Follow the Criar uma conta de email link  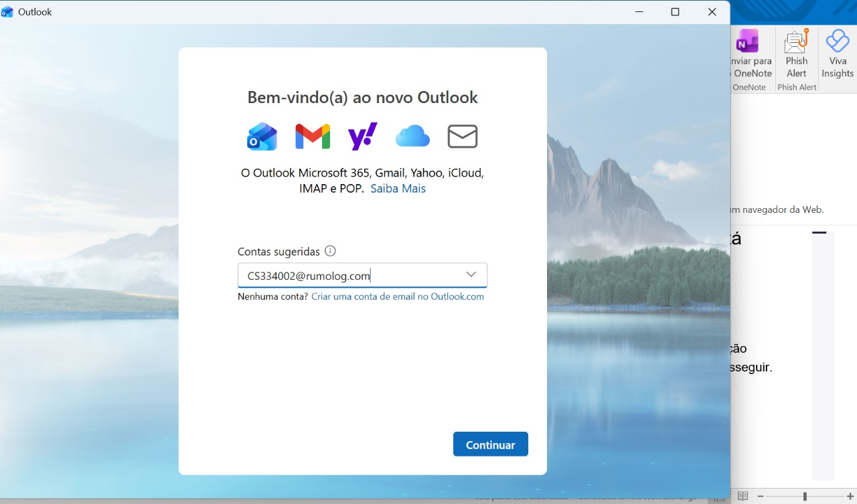pyautogui.click(x=398, y=297)
